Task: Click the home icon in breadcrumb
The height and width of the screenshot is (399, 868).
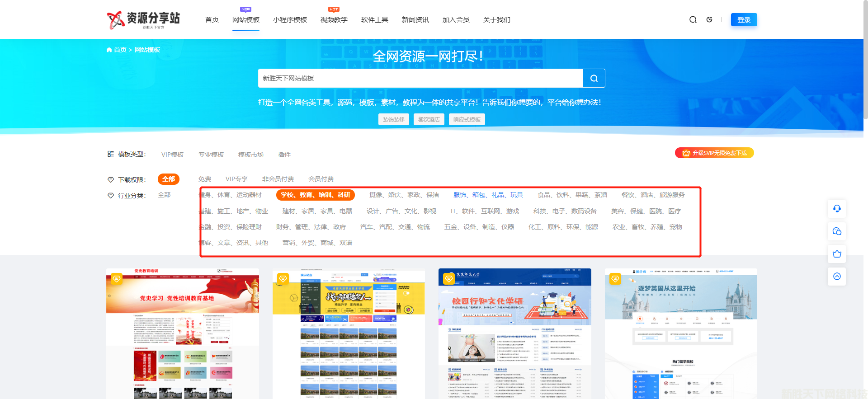Action: pyautogui.click(x=109, y=50)
